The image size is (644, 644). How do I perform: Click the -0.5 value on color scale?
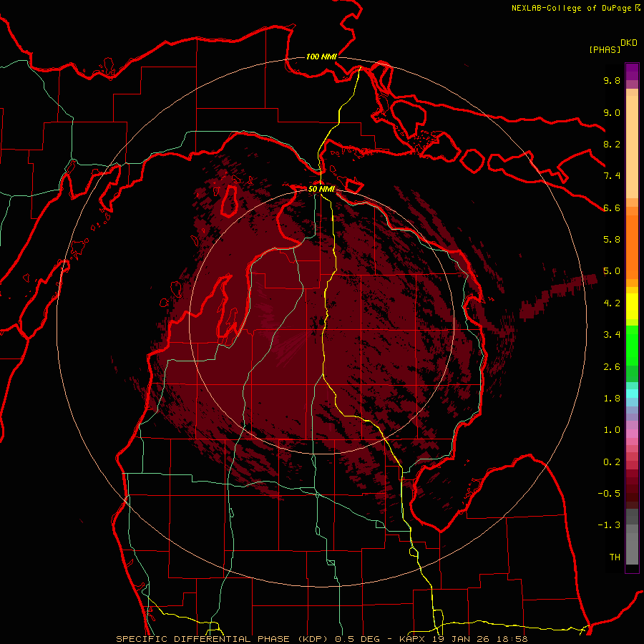coord(609,494)
